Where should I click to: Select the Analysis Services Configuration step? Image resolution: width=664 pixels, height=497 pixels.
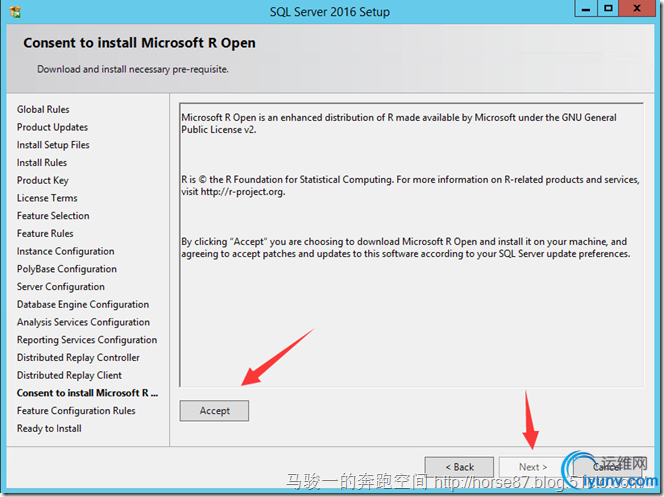point(83,323)
